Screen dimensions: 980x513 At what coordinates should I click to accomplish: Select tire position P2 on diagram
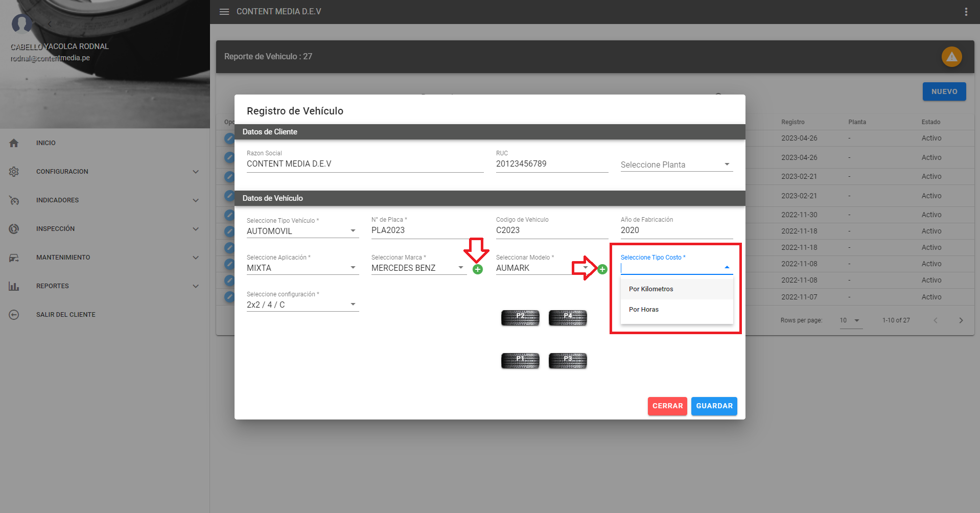point(520,318)
